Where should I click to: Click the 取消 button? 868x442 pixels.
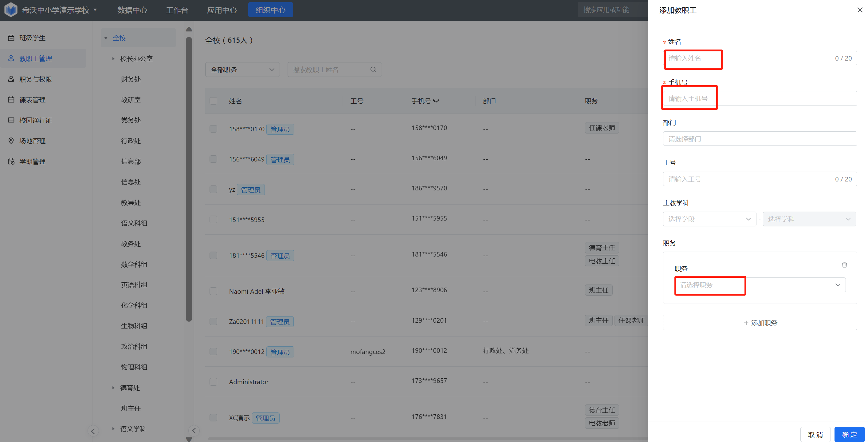[815, 434]
